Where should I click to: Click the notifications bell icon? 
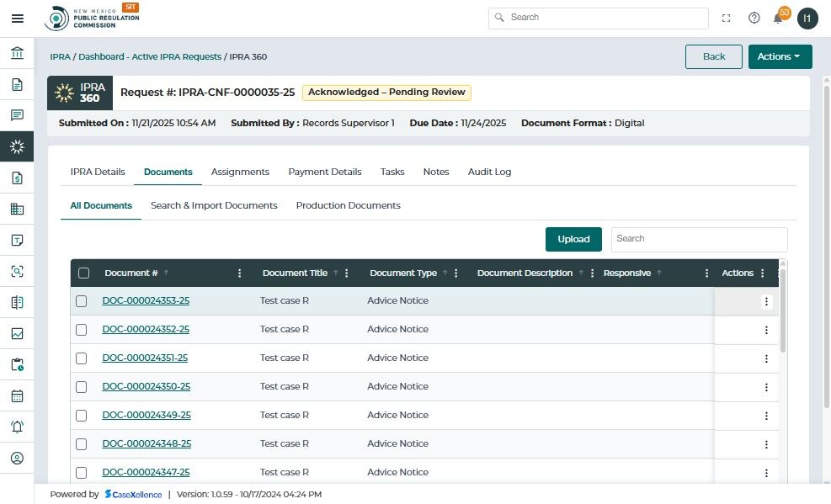[x=778, y=18]
